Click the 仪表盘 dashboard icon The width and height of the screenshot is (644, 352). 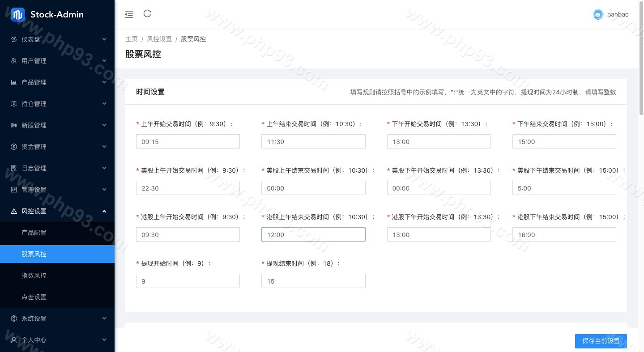(x=14, y=39)
